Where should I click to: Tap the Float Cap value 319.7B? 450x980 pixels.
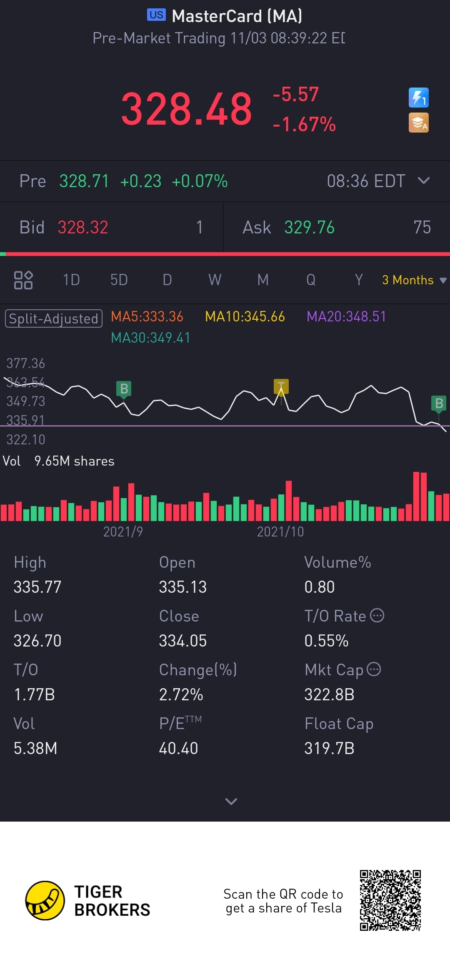(x=329, y=748)
